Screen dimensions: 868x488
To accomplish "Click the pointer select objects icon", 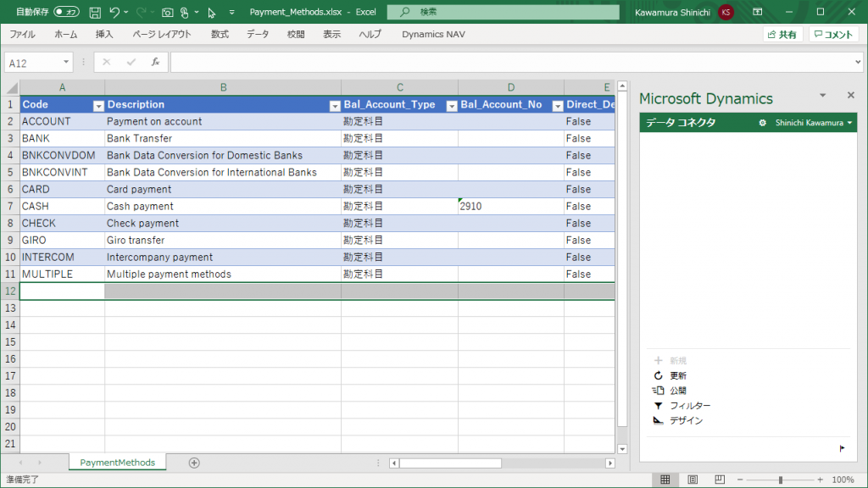I will (x=211, y=12).
